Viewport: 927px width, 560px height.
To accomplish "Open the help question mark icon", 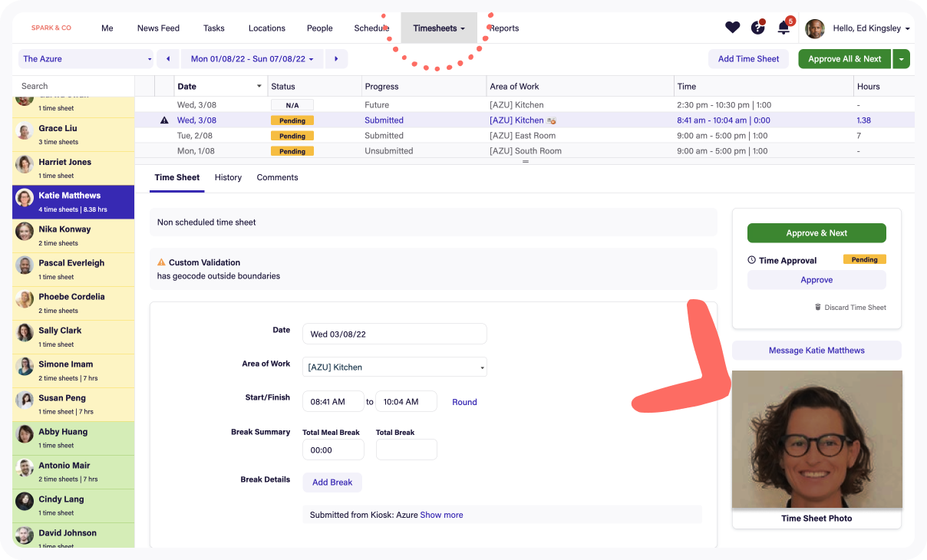I will (x=758, y=27).
